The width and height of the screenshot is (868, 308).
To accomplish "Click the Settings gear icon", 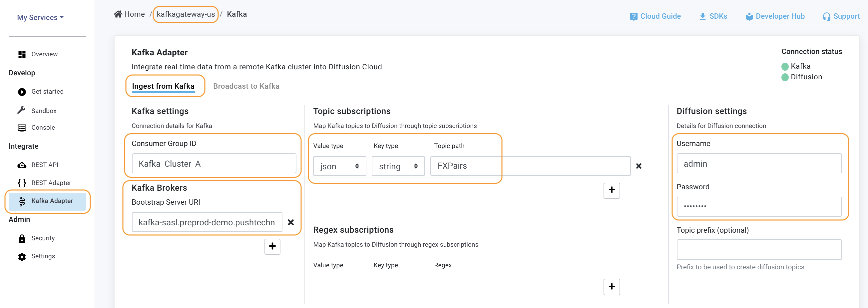I will (22, 257).
